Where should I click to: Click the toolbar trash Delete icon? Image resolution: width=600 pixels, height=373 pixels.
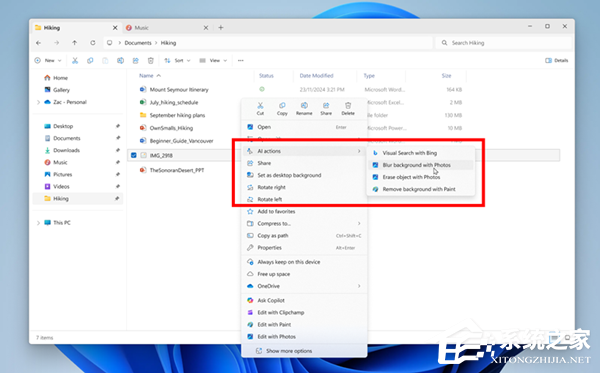[151, 60]
